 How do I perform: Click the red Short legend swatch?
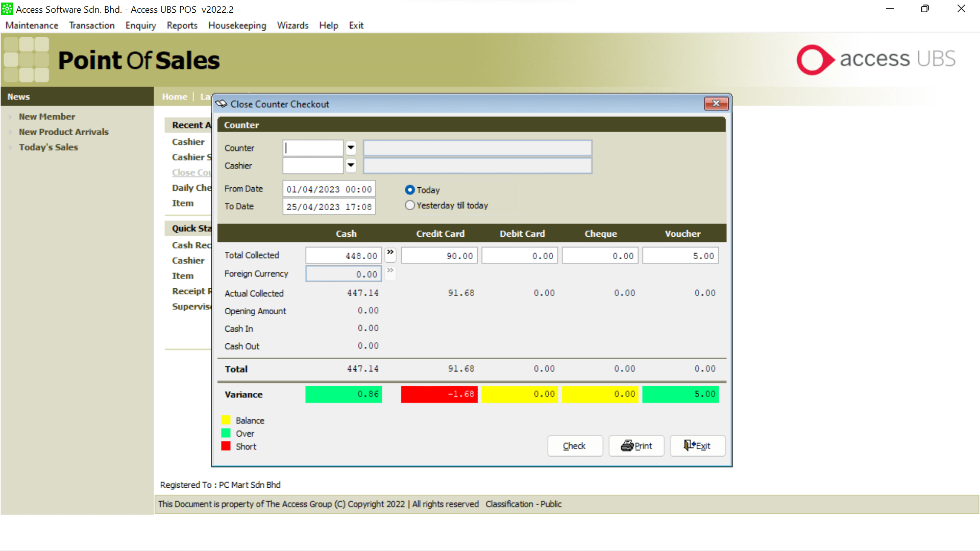click(226, 446)
